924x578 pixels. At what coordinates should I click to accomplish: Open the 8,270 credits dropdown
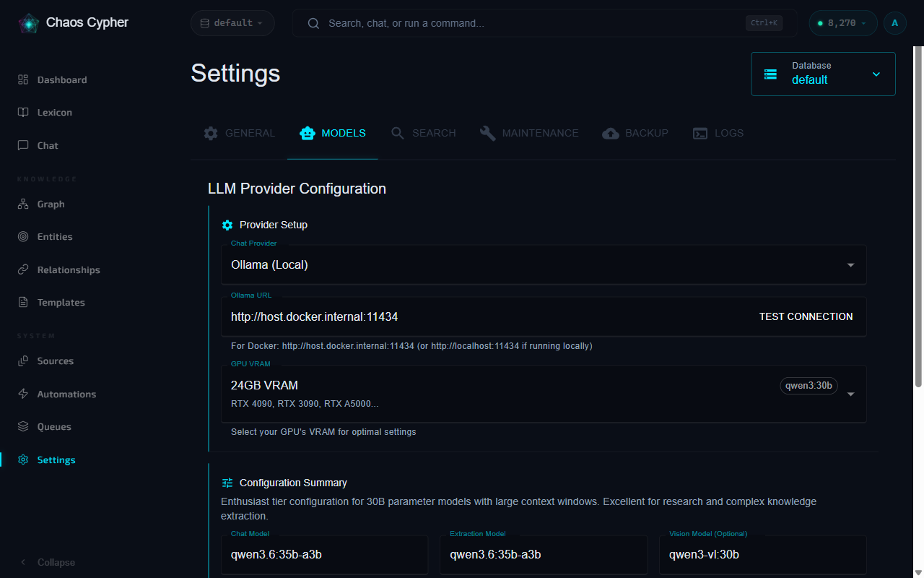pos(842,23)
